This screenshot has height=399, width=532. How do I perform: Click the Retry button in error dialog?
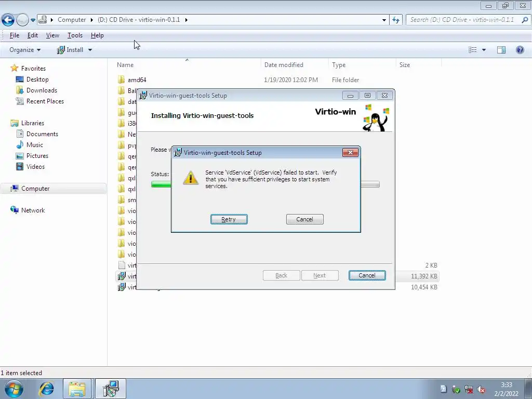coord(229,219)
